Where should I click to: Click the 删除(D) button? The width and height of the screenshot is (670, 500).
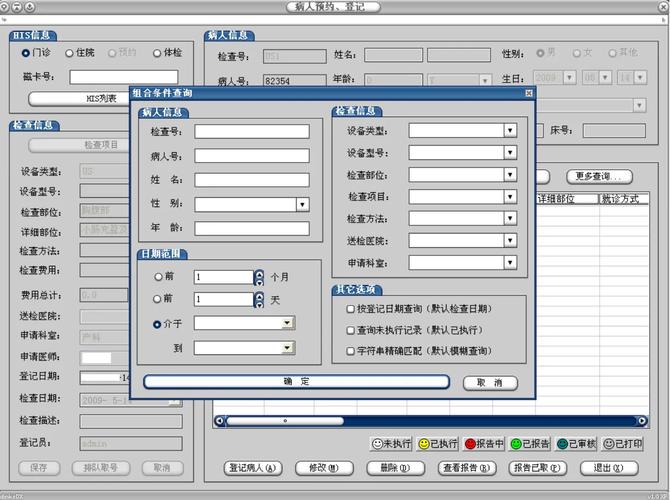[x=396, y=468]
